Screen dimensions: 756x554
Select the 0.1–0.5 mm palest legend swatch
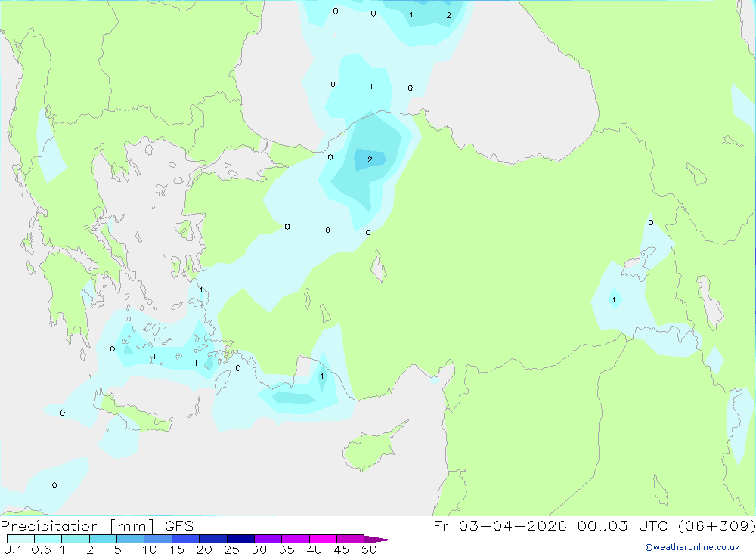tap(20, 539)
